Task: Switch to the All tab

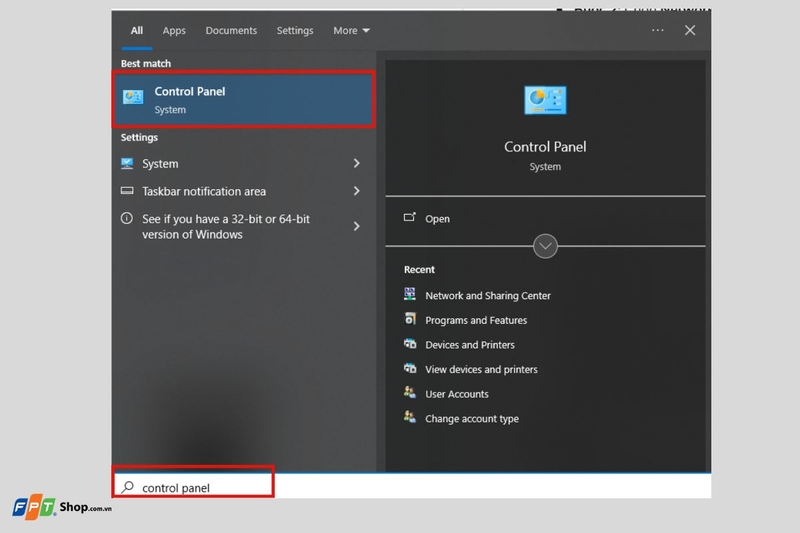Action: coord(137,31)
